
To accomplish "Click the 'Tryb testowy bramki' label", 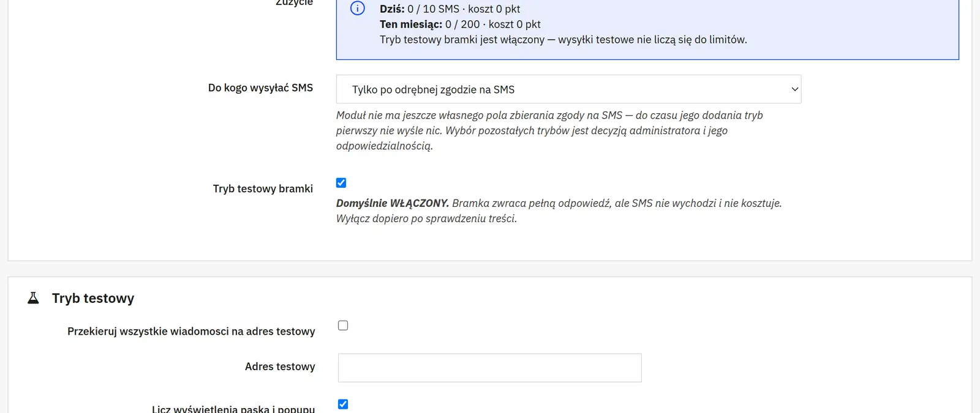I will point(263,188).
